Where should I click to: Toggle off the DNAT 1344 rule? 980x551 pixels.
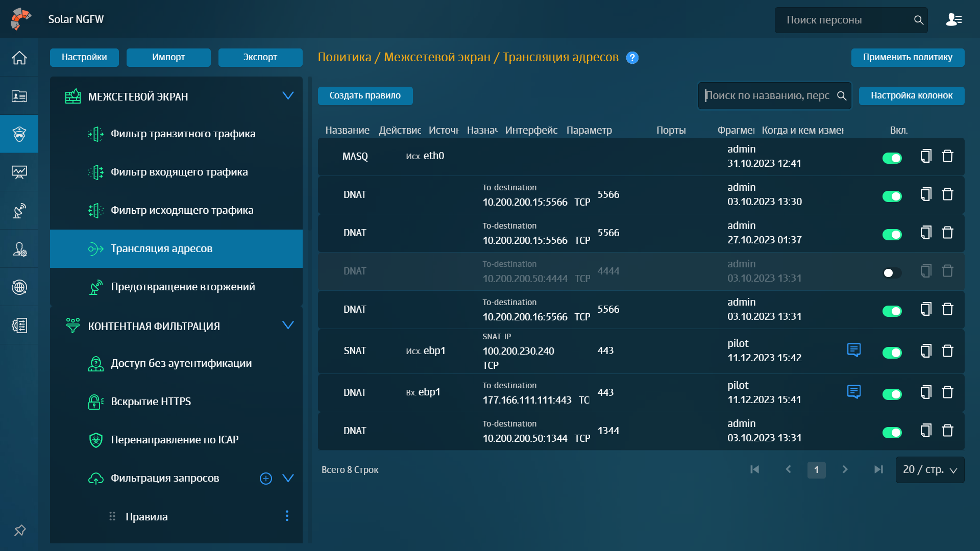[892, 433]
